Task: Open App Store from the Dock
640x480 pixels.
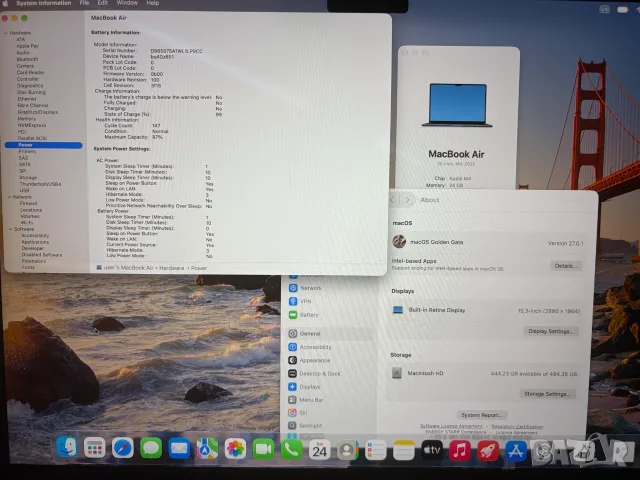Action: pos(516,451)
